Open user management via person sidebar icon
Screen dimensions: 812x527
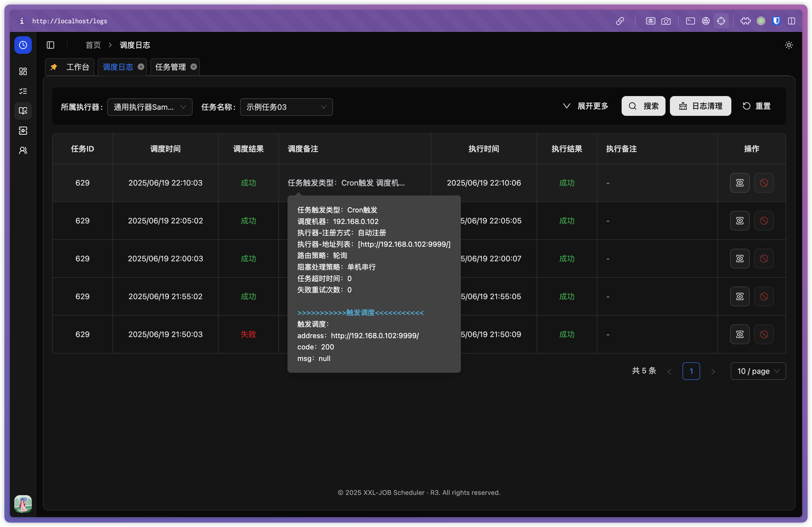(x=22, y=150)
